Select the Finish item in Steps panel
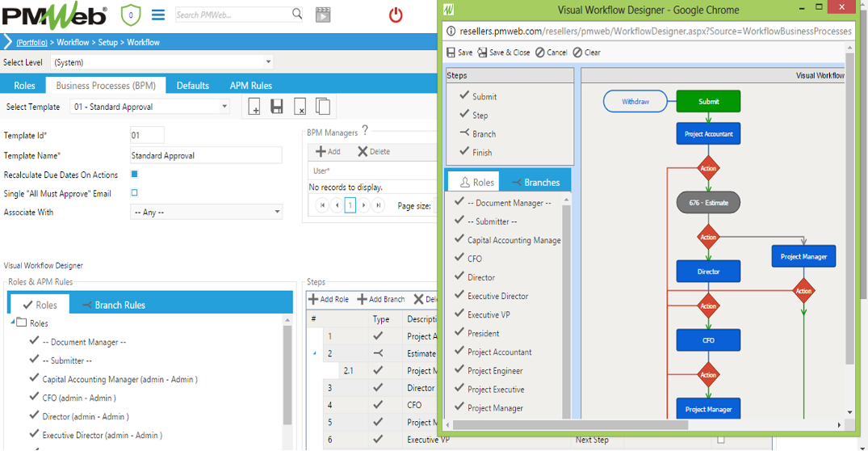The image size is (868, 451). 476,153
